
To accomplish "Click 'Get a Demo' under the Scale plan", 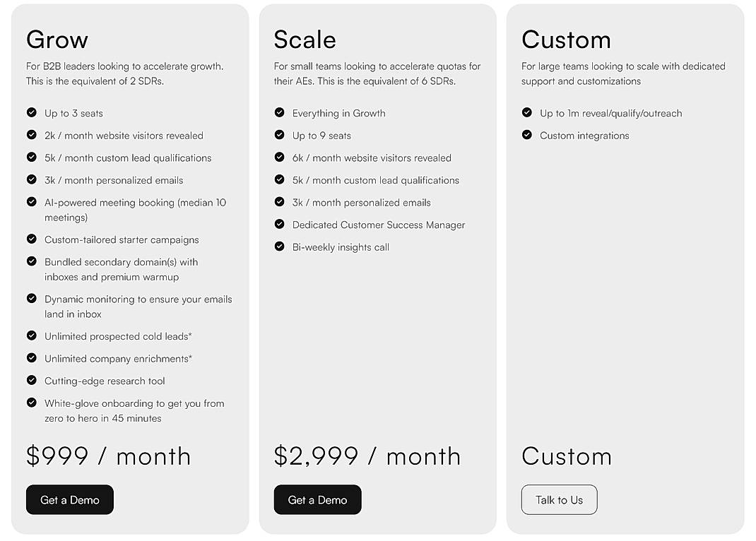I will tap(317, 499).
